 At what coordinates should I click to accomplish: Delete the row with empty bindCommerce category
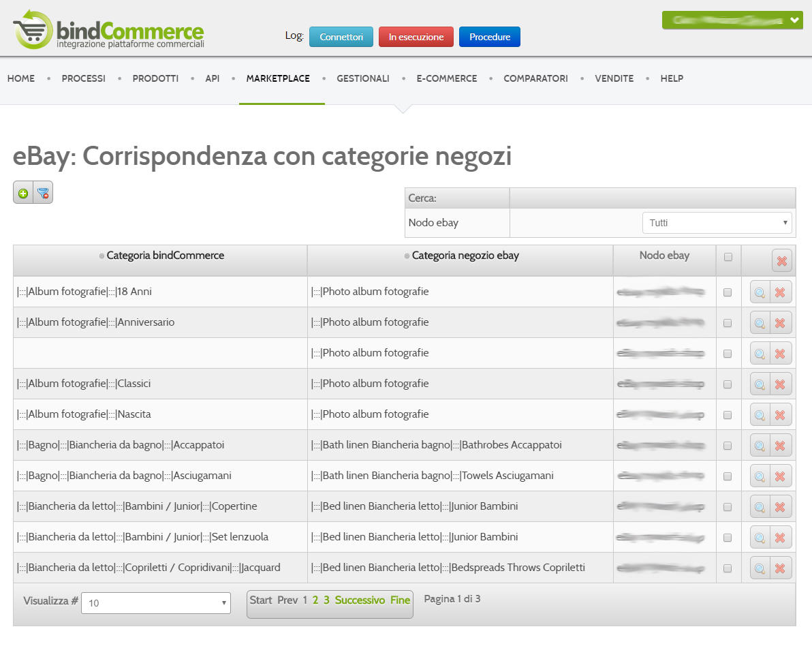[781, 353]
